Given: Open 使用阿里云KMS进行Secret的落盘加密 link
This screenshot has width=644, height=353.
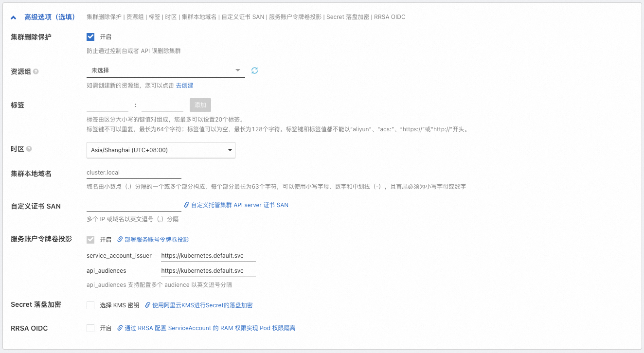Looking at the screenshot, I should tap(202, 305).
